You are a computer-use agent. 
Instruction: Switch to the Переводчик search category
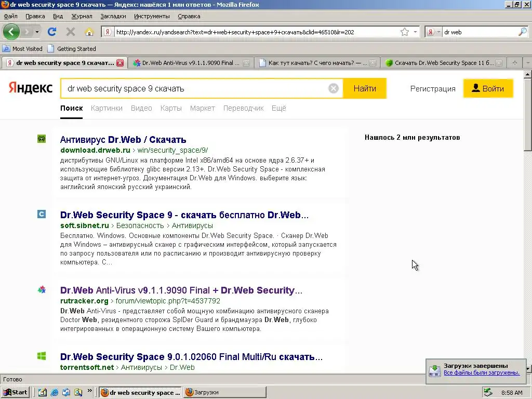243,108
